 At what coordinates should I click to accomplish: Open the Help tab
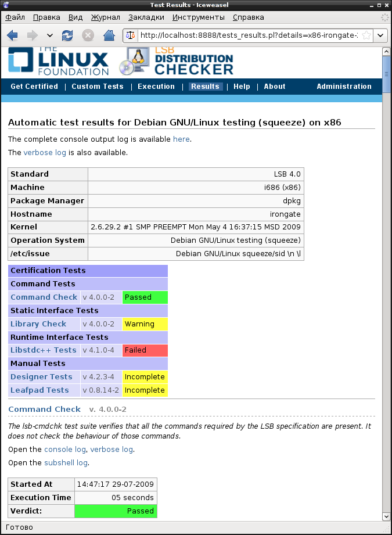click(242, 87)
